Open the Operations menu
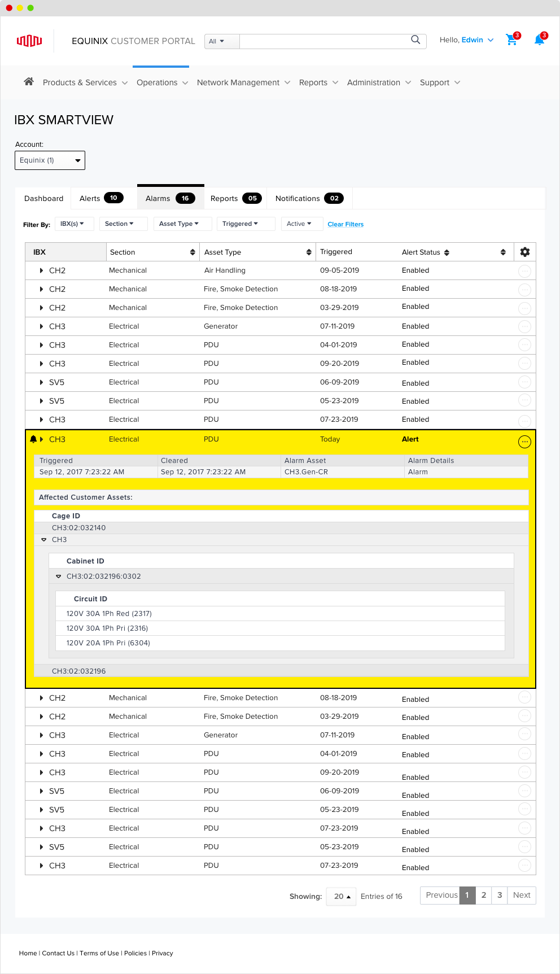Screen dimensions: 560x974 click(x=162, y=82)
